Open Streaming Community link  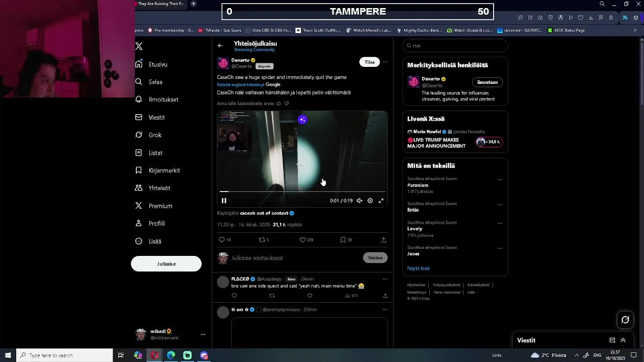[x=254, y=50]
